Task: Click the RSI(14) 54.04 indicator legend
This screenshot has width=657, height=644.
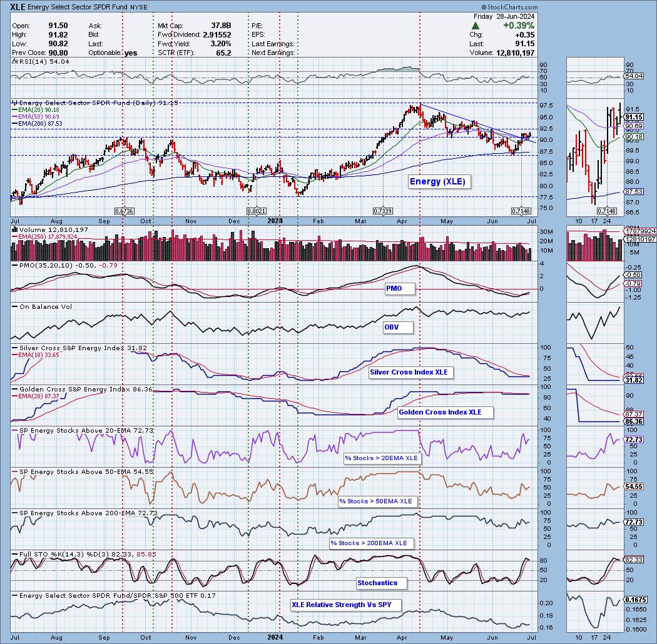Action: (41, 61)
